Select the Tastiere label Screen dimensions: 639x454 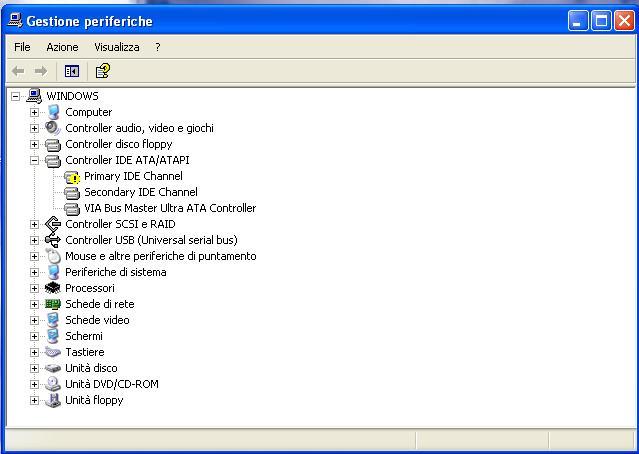85,352
